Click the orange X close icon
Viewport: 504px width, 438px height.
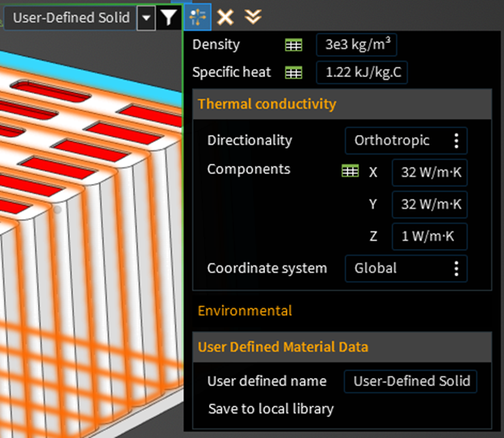[x=225, y=17]
